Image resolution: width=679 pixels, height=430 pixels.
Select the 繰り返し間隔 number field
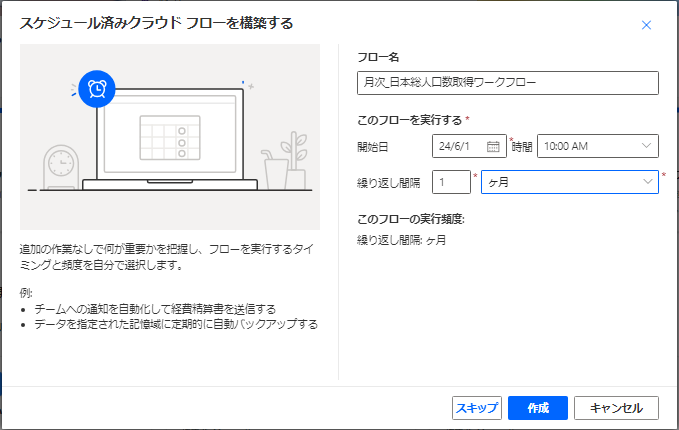450,181
